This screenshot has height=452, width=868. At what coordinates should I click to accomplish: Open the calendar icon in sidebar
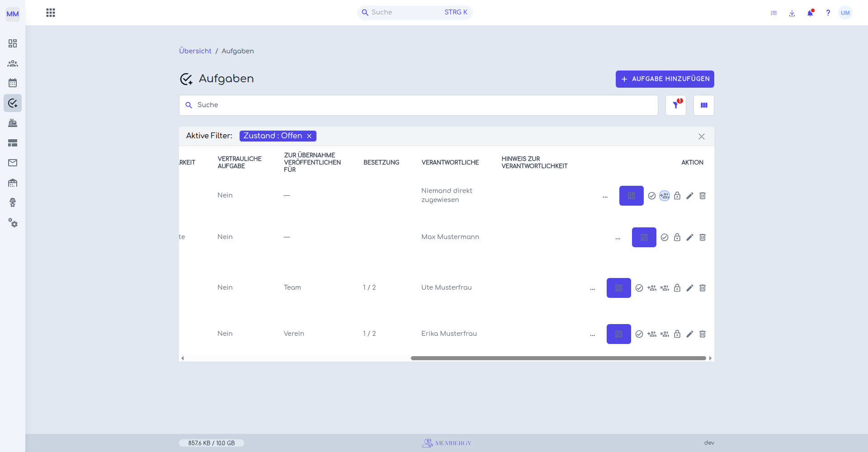(x=13, y=83)
